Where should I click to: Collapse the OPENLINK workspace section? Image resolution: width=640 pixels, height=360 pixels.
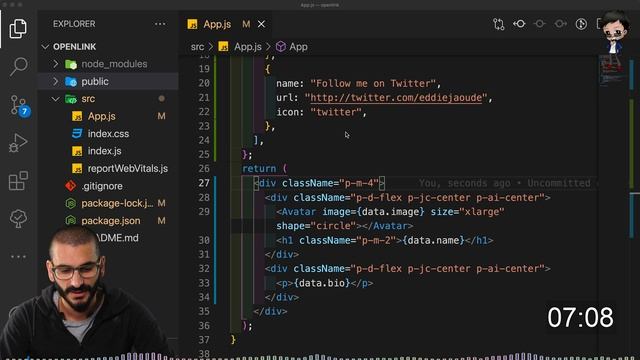74,47
